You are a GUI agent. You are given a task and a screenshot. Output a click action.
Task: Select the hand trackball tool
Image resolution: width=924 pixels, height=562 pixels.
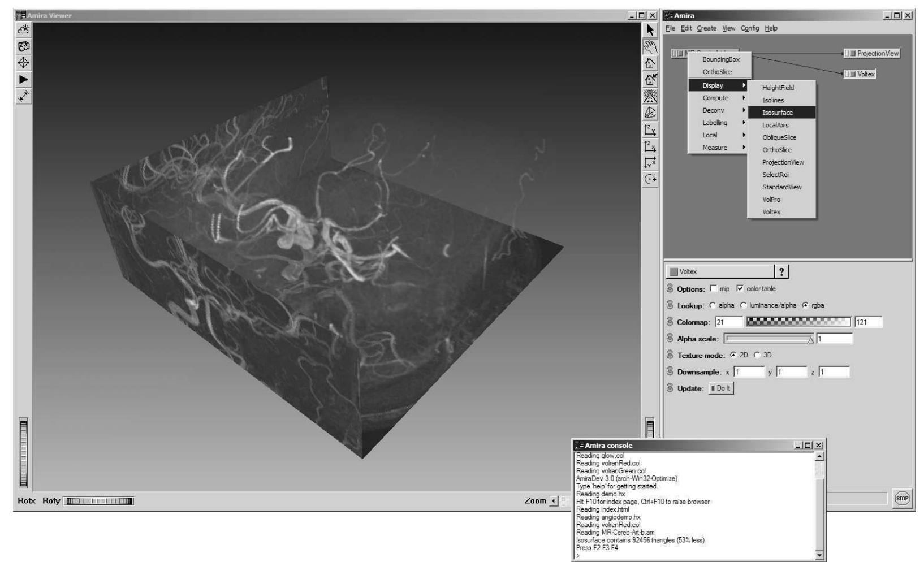tap(650, 47)
